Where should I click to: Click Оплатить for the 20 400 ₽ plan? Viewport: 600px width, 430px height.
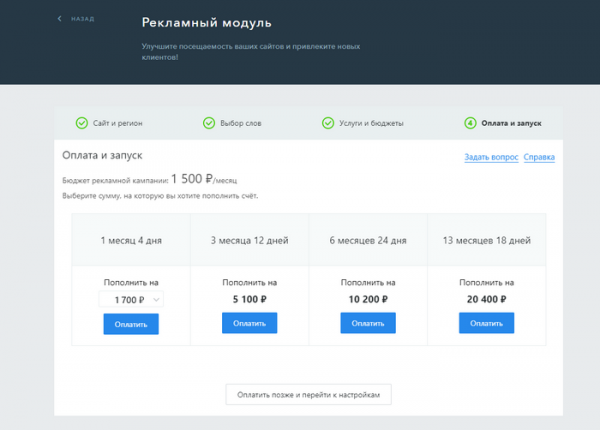tap(487, 323)
